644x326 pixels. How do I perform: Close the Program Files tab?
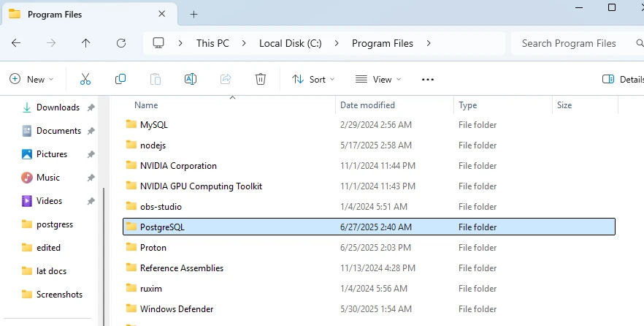[162, 14]
